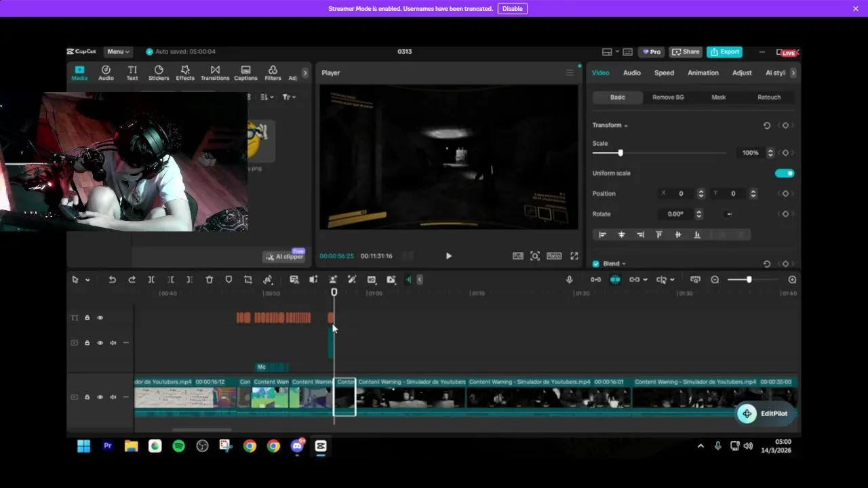Open the Media panel tab
Screen dimensions: 868x488
[x=79, y=73]
